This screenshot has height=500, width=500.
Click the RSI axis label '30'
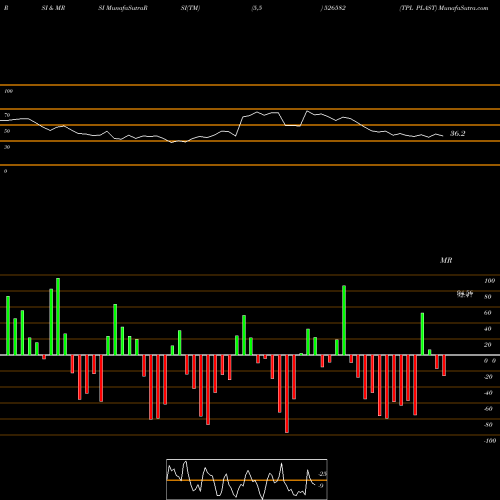[7, 147]
